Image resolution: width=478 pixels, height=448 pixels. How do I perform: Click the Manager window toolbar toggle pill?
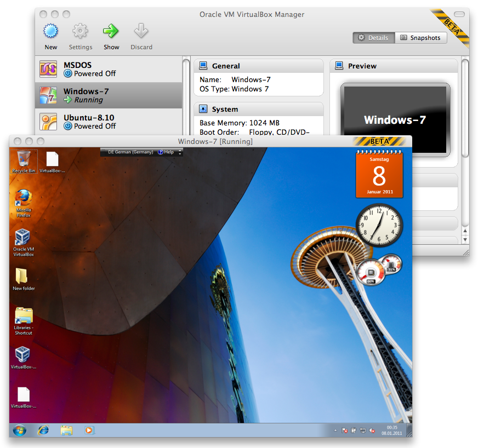point(459,14)
